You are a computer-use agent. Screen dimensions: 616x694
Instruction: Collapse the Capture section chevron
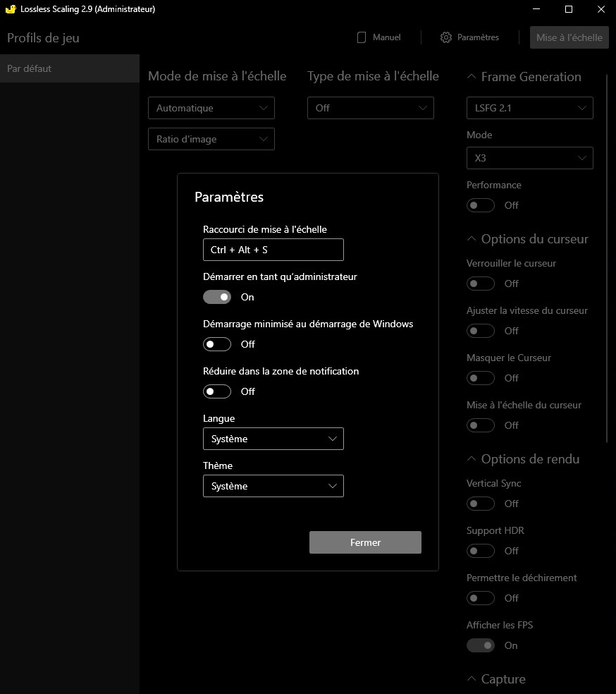click(x=472, y=679)
